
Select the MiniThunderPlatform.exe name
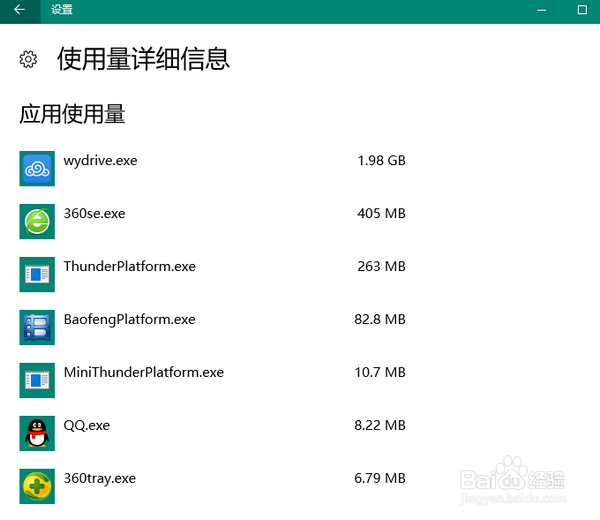point(144,372)
